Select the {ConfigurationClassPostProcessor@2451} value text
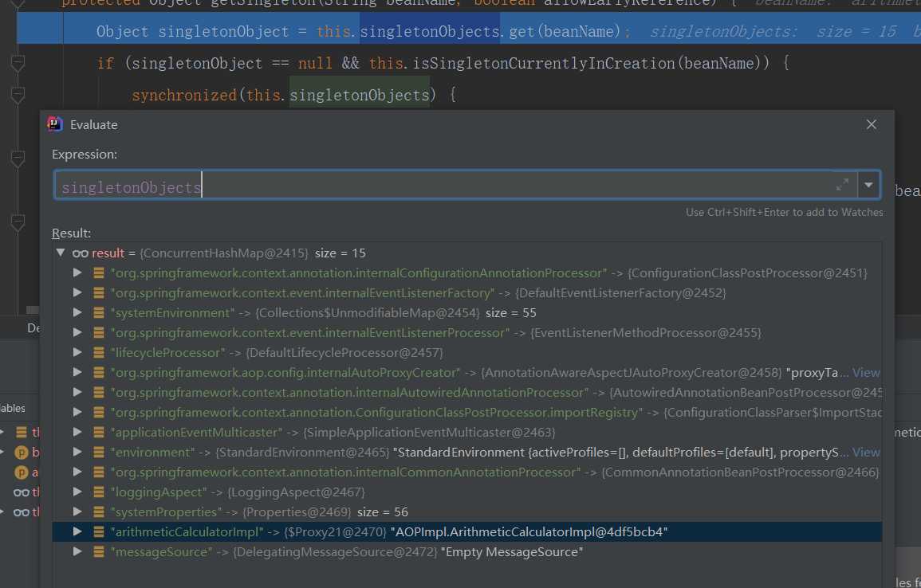 tap(747, 272)
